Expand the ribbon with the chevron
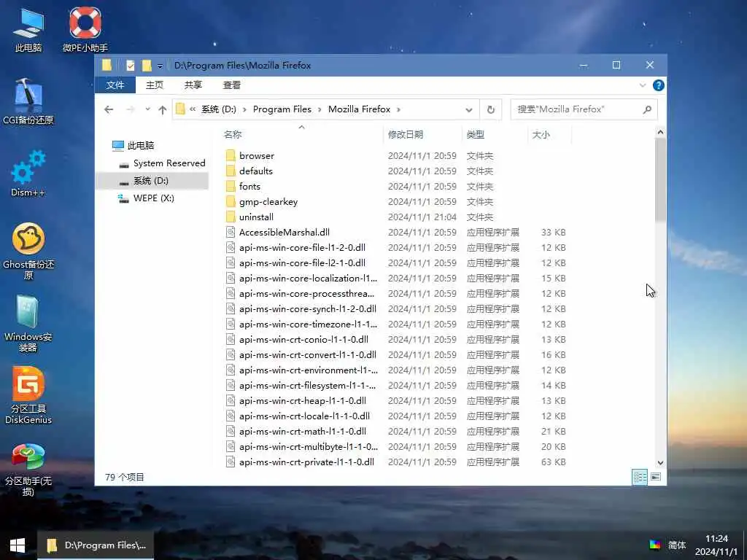Viewport: 747px width, 560px height. click(x=642, y=85)
